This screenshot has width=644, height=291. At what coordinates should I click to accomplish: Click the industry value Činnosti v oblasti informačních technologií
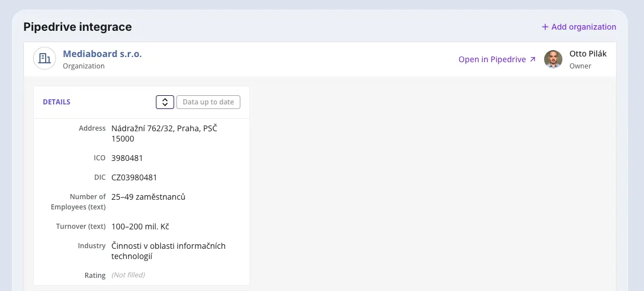(x=168, y=251)
